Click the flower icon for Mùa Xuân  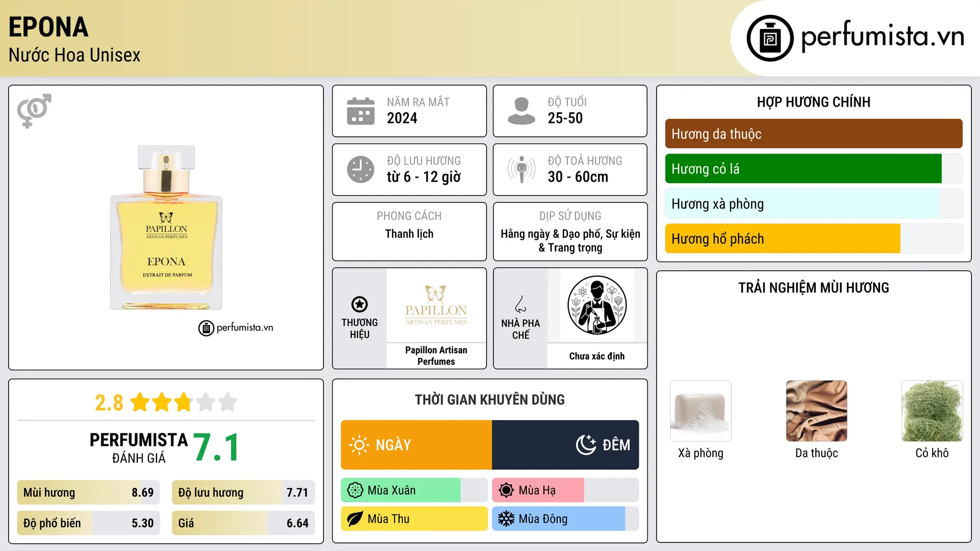click(355, 490)
